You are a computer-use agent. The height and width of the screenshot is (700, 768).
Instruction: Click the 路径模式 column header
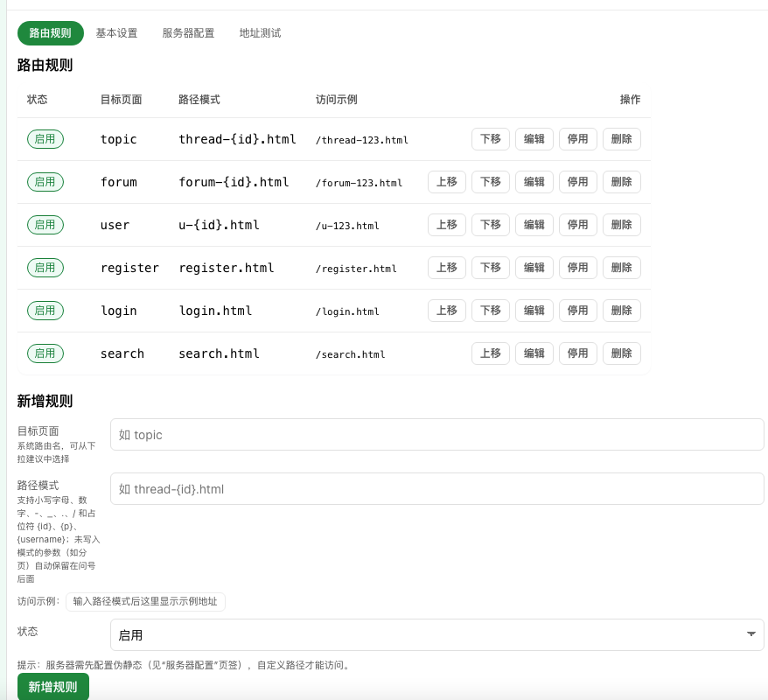(x=199, y=100)
